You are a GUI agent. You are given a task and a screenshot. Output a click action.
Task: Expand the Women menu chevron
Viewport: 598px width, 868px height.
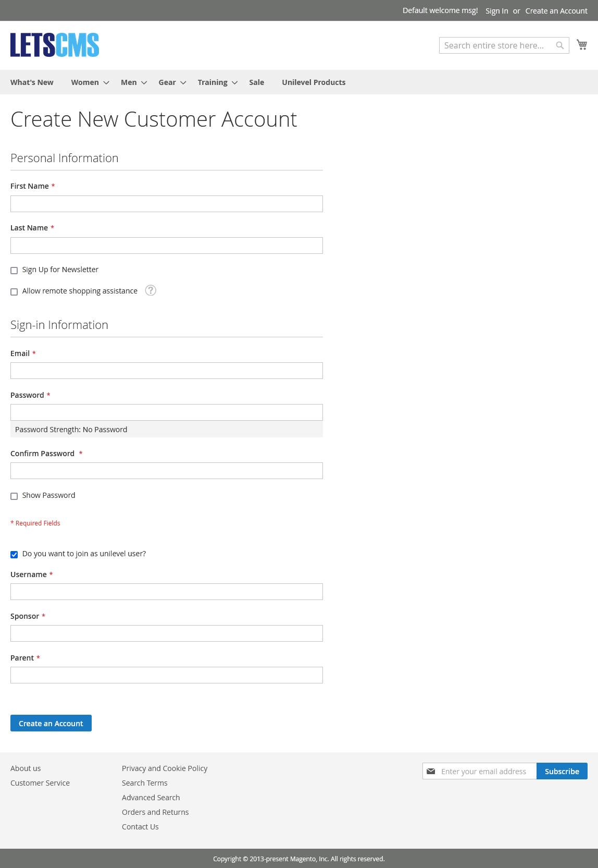click(106, 83)
